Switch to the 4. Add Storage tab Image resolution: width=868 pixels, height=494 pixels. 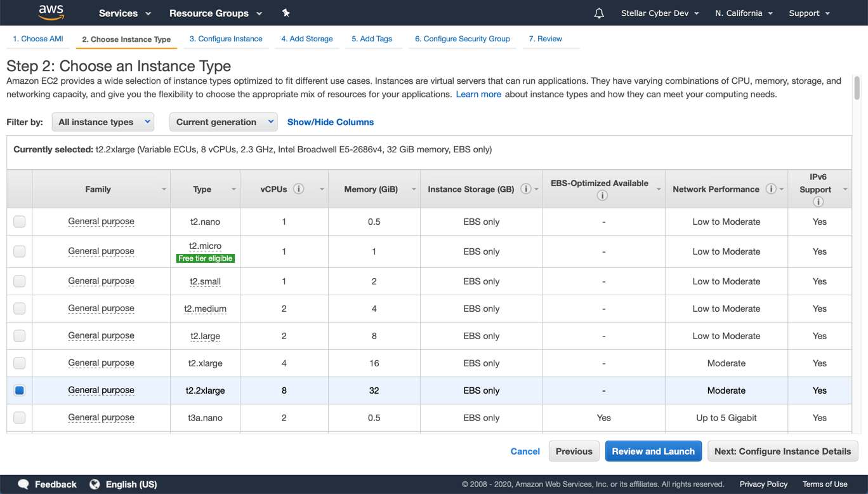click(x=307, y=39)
